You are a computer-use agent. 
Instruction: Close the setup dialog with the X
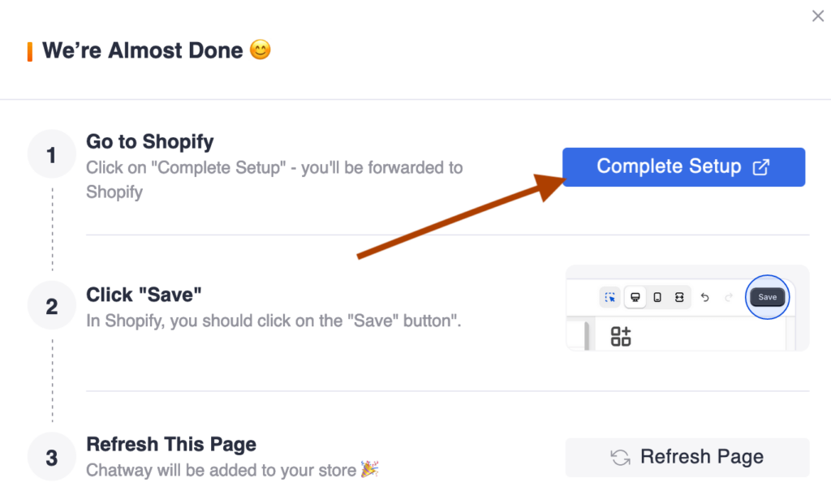coord(818,16)
